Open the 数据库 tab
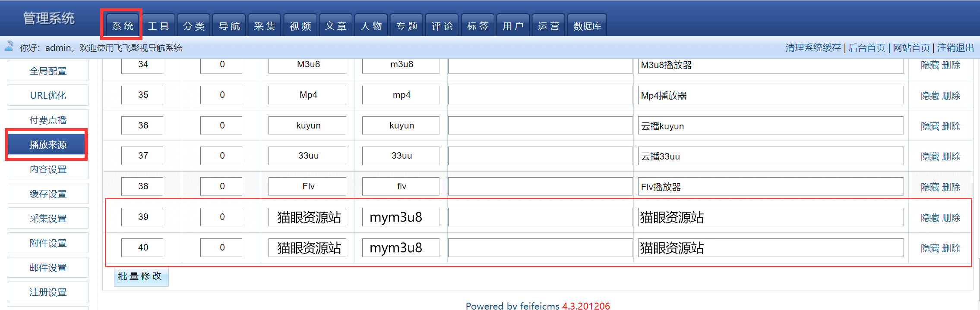The width and height of the screenshot is (980, 310). tap(587, 26)
